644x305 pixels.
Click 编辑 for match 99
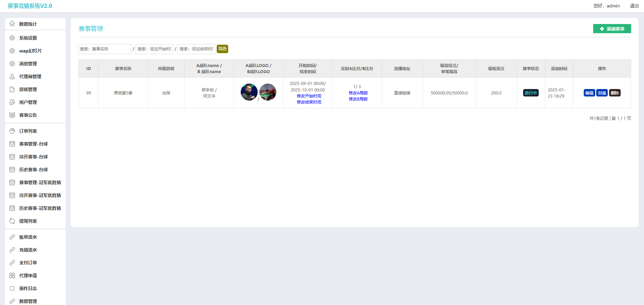[x=589, y=93]
